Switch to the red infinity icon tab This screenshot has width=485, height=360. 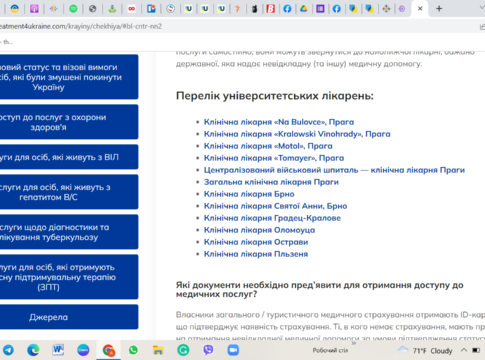pyautogui.click(x=132, y=9)
